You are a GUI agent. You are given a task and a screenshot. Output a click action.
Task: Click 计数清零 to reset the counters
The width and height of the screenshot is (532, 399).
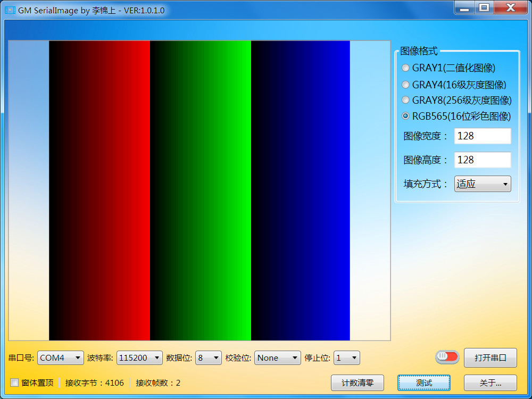[358, 383]
